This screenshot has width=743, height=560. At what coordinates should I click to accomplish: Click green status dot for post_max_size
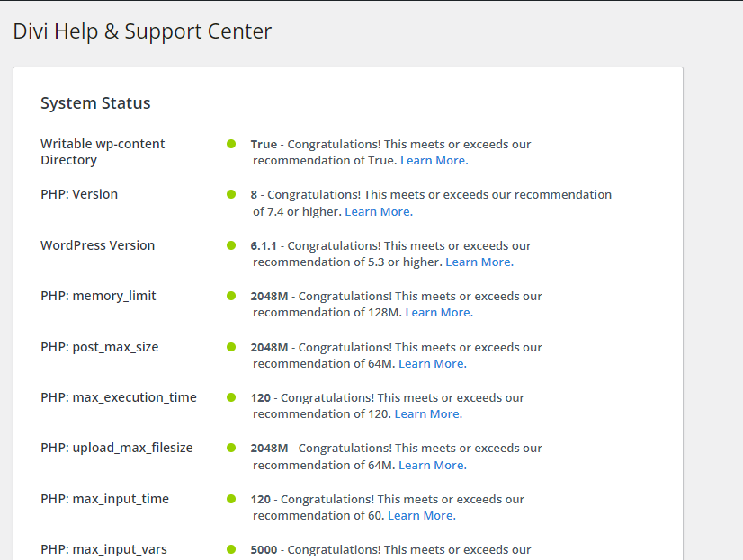pos(231,347)
